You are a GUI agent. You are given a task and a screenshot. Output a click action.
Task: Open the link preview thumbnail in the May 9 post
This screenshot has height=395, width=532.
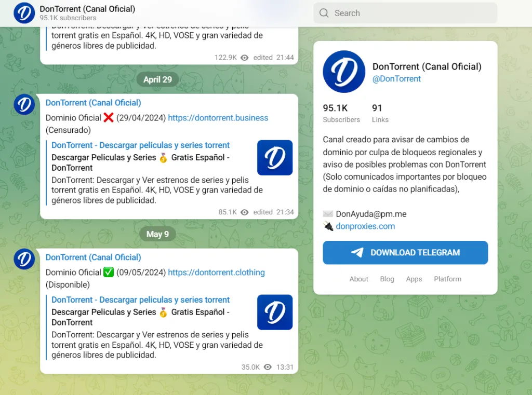pos(275,312)
